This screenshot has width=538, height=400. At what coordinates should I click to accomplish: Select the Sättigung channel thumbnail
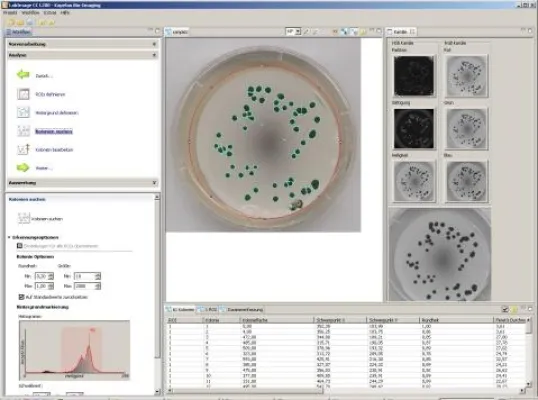pyautogui.click(x=414, y=128)
